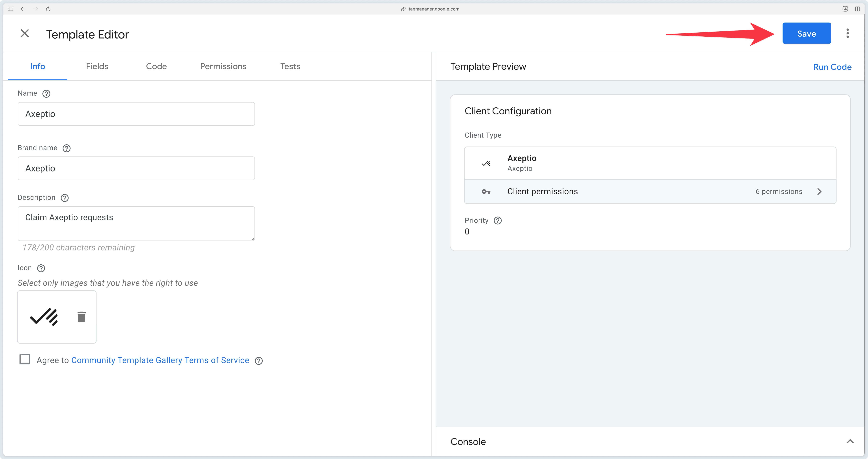Image resolution: width=868 pixels, height=459 pixels.
Task: Click the Template Preview heading
Action: (x=488, y=67)
